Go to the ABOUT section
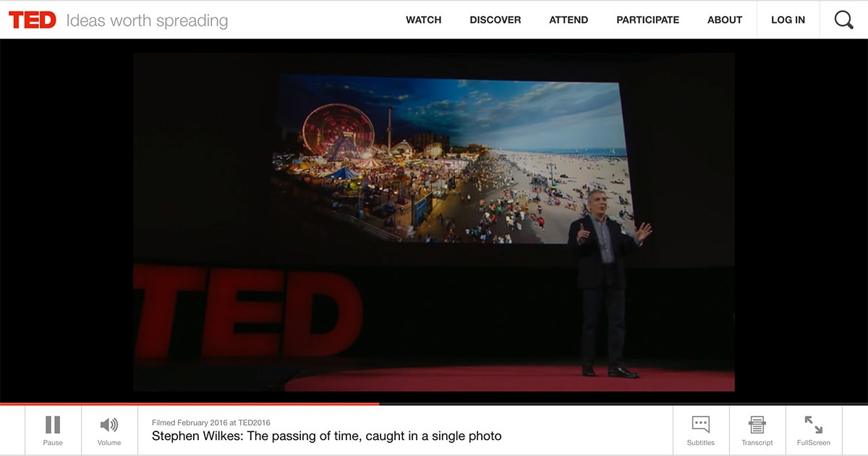Screen dimensions: 868x456 pyautogui.click(x=724, y=20)
